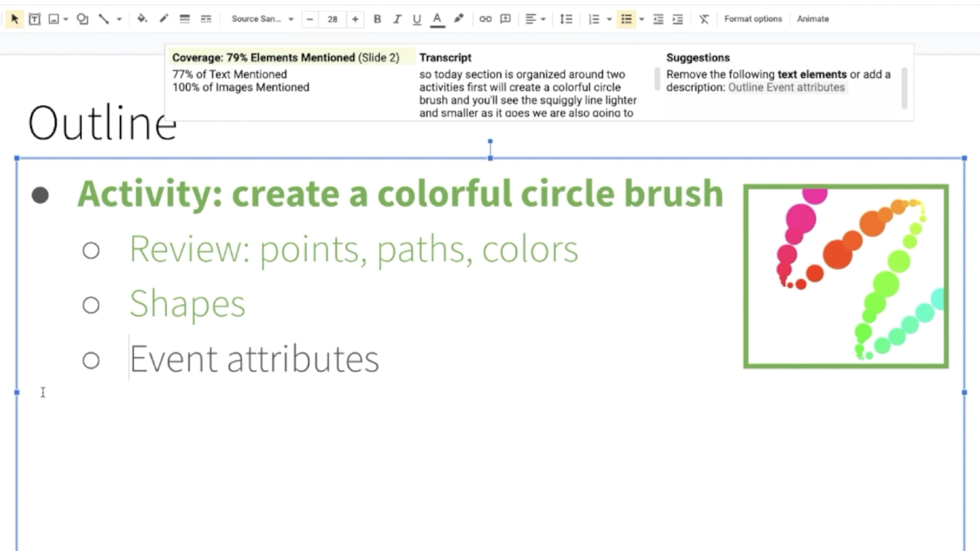This screenshot has width=980, height=551.
Task: Click the paint bucket fill icon
Action: 141,19
